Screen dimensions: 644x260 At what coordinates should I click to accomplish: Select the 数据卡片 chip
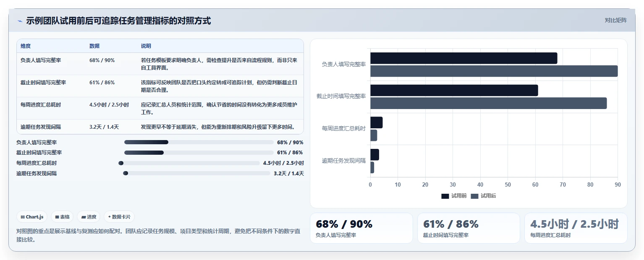(x=119, y=217)
